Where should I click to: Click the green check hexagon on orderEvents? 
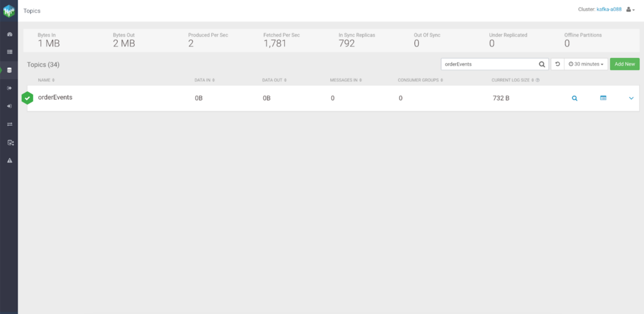click(27, 98)
